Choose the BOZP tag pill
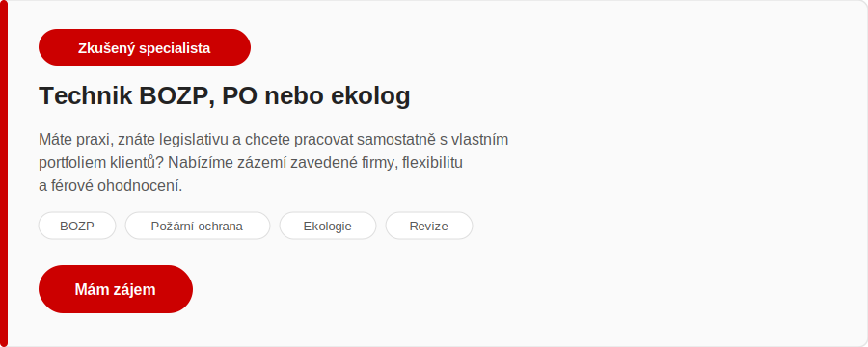The image size is (868, 347). [x=77, y=226]
